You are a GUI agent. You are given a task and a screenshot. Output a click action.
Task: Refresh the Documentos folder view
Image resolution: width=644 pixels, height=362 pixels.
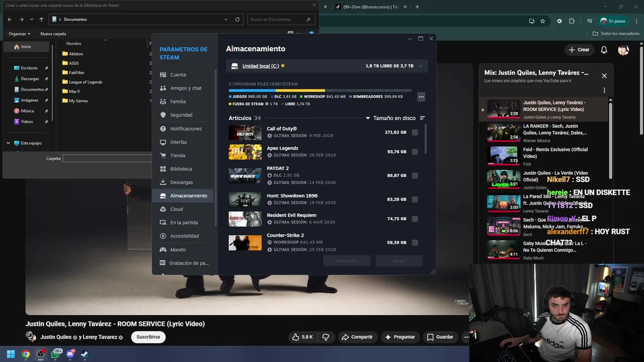[237, 19]
